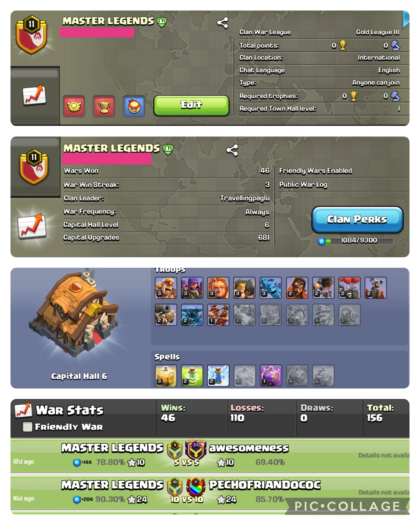Screen dimensions: 420x525
Task: Choose the purple Rage spell icon
Action: [271, 375]
